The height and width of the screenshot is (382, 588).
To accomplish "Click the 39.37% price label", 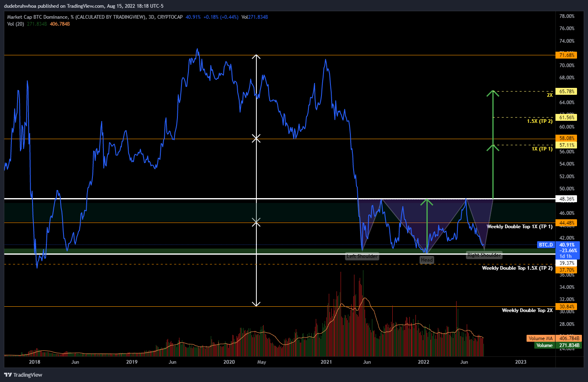I will click(x=567, y=263).
